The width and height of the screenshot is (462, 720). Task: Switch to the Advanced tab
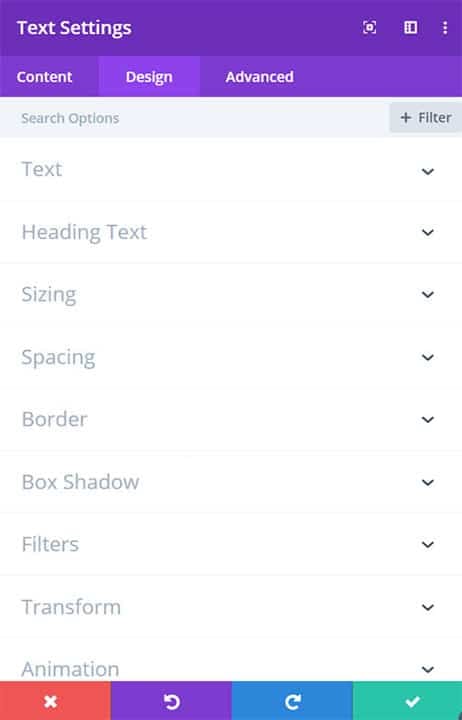click(259, 77)
